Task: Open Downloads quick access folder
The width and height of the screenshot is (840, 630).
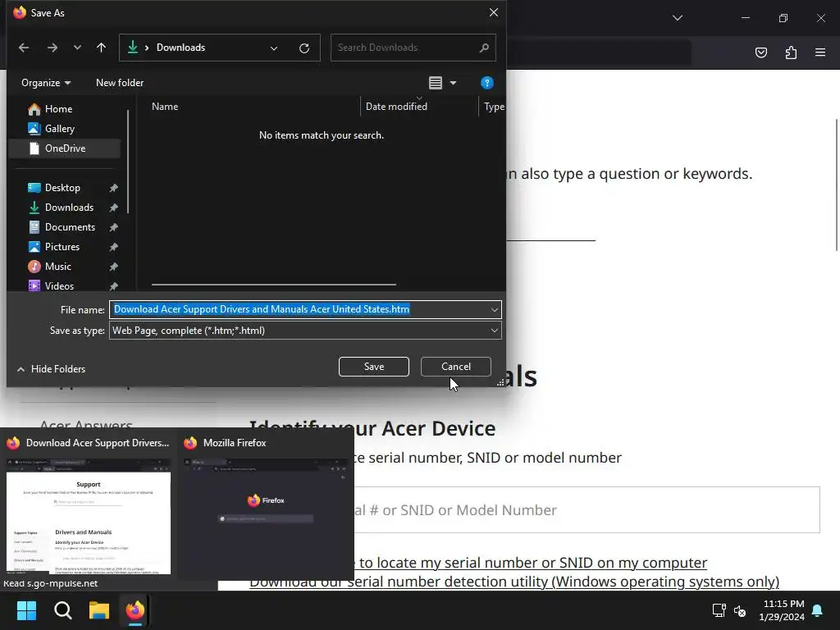Action: coord(69,208)
